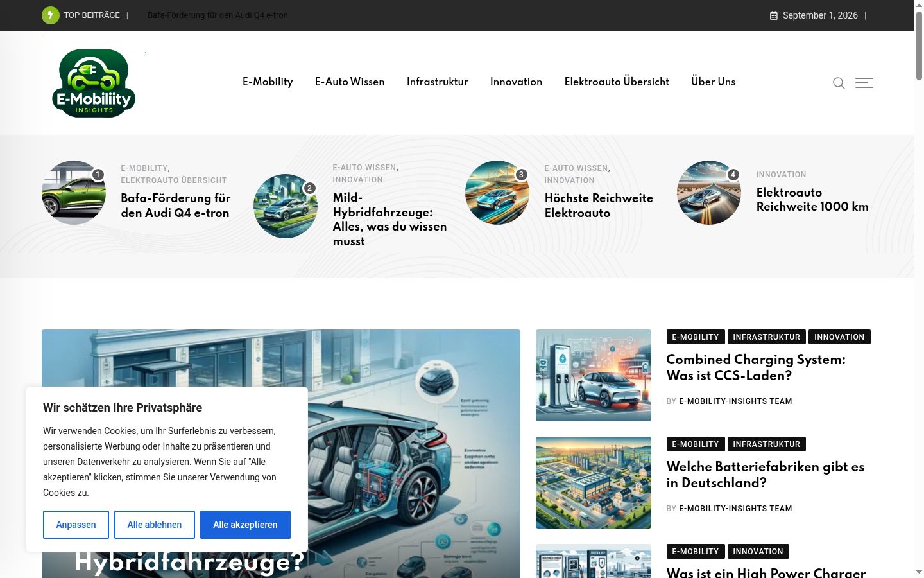Screen dimensions: 924x578
Task: Click E-MOBILITY tag on Batteriefabriken article
Action: (696, 444)
